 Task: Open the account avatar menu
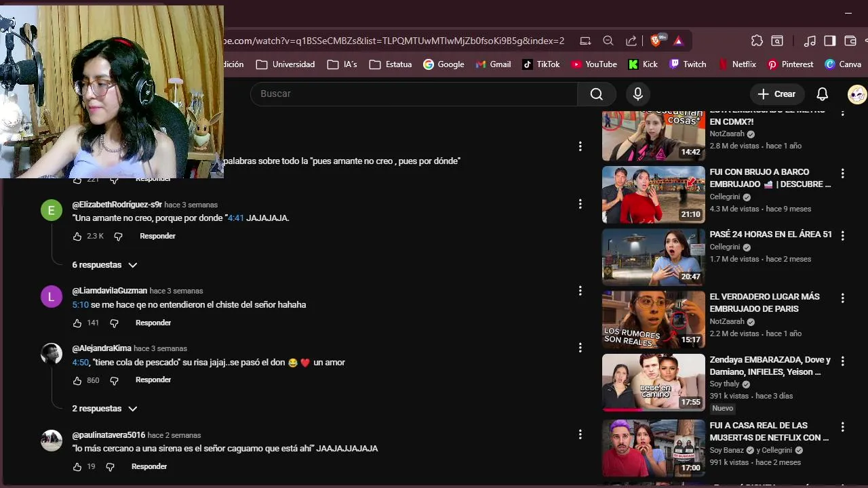coord(856,94)
